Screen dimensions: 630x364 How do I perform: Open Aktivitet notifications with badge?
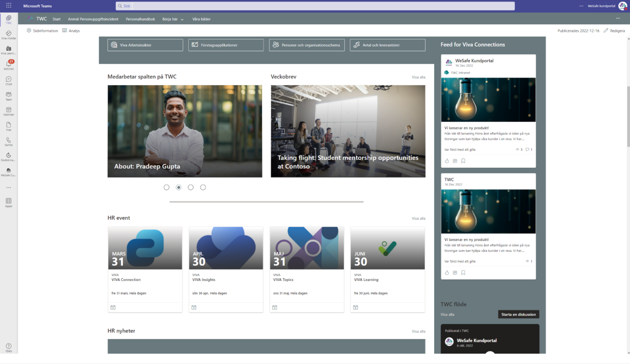point(9,65)
